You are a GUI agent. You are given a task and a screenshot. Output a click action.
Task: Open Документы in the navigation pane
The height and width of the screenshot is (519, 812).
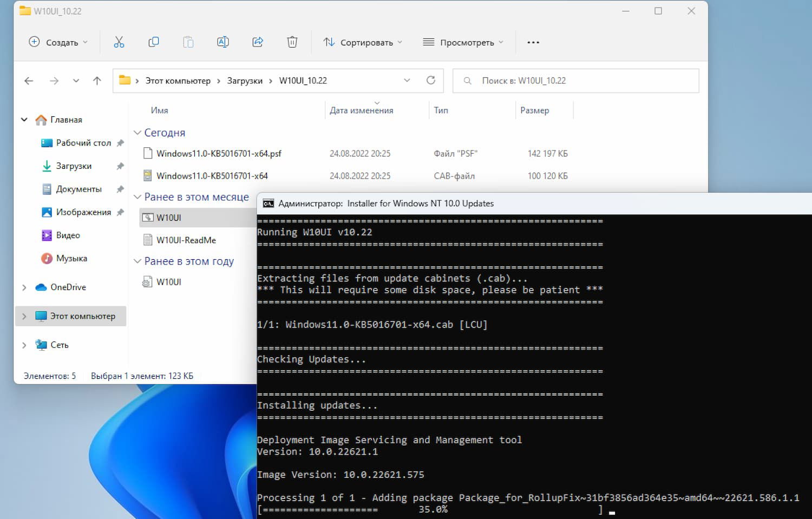pos(79,189)
